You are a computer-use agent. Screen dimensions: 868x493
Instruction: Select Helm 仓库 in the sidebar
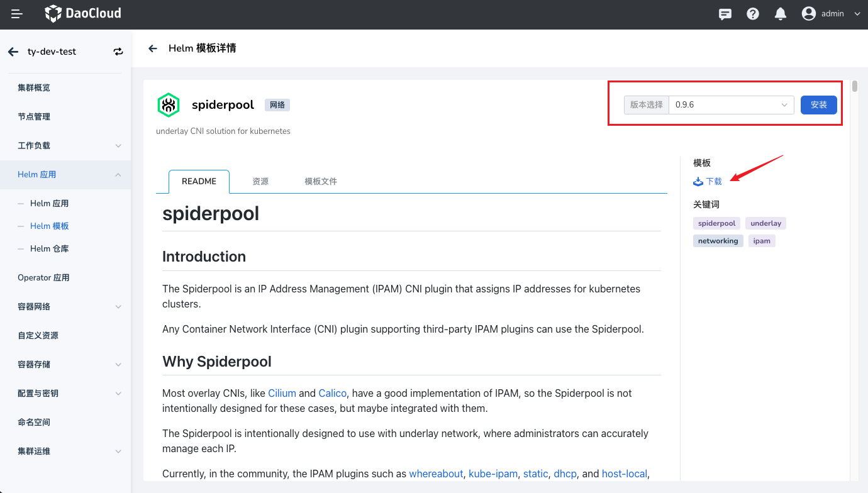tap(49, 248)
